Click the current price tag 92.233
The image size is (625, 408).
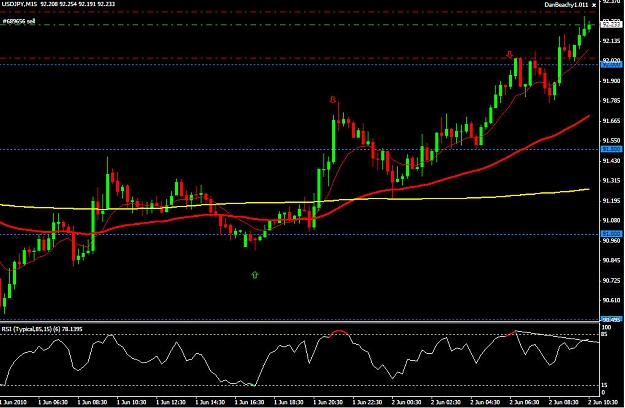tap(612, 25)
